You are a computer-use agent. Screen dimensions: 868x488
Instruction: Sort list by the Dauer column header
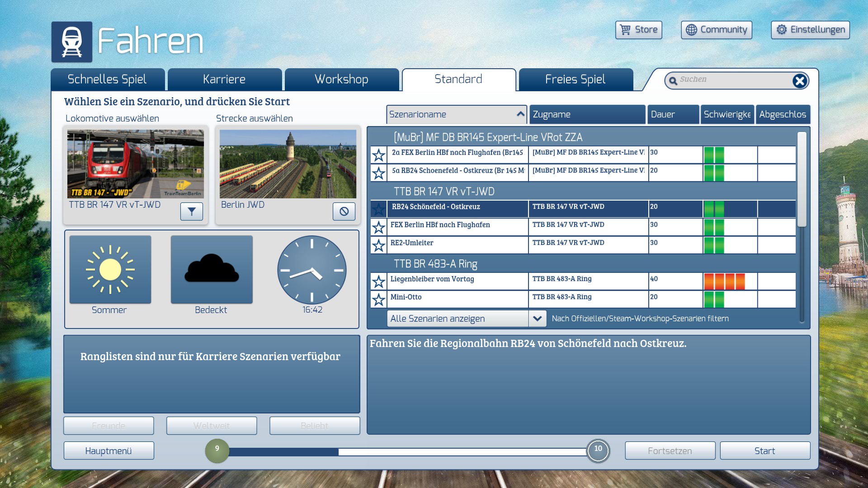click(x=673, y=114)
